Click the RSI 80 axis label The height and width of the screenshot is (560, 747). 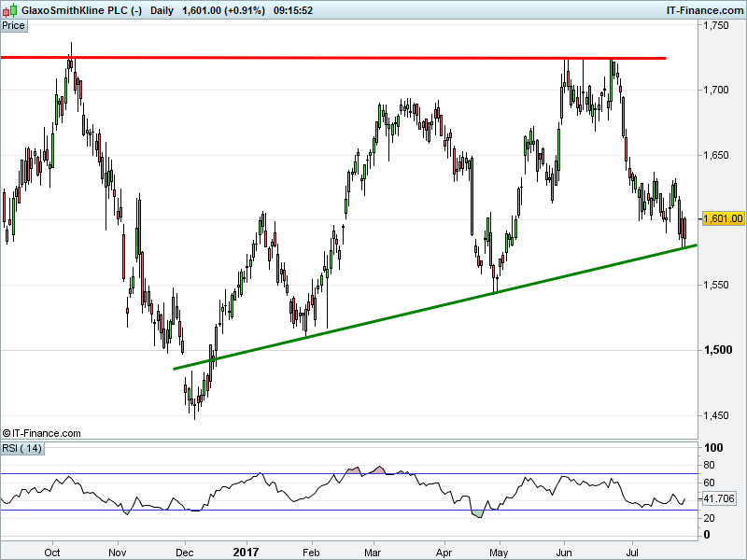coord(709,465)
